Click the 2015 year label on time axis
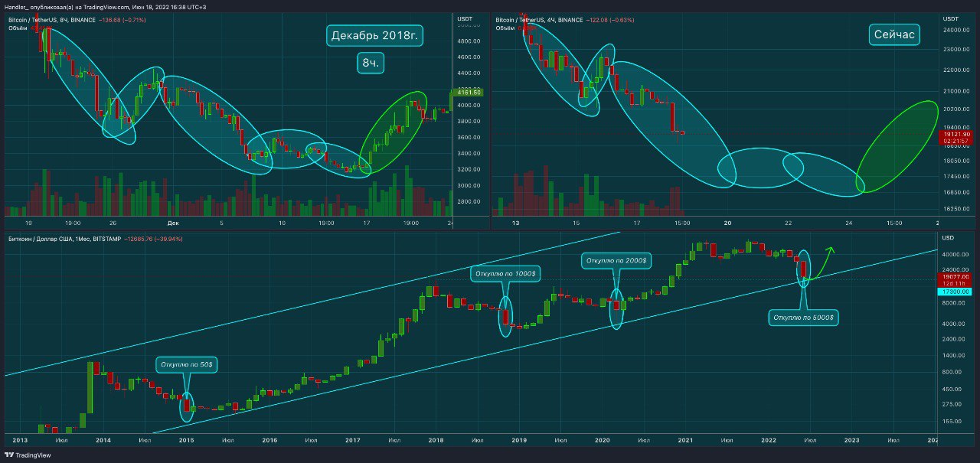 186,441
